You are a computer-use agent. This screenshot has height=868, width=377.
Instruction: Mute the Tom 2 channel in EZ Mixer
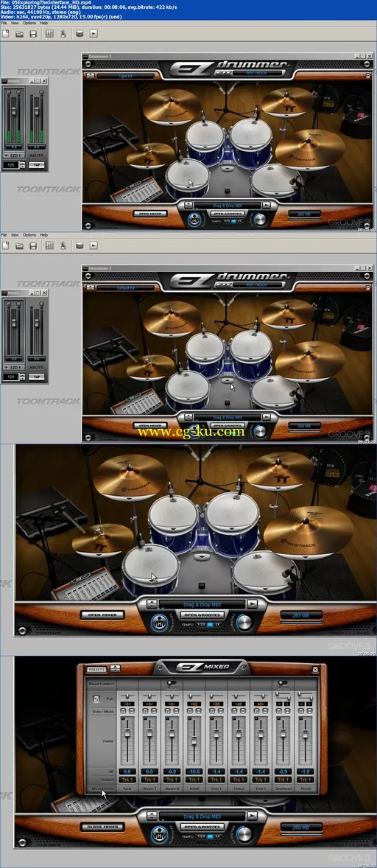[x=243, y=711]
